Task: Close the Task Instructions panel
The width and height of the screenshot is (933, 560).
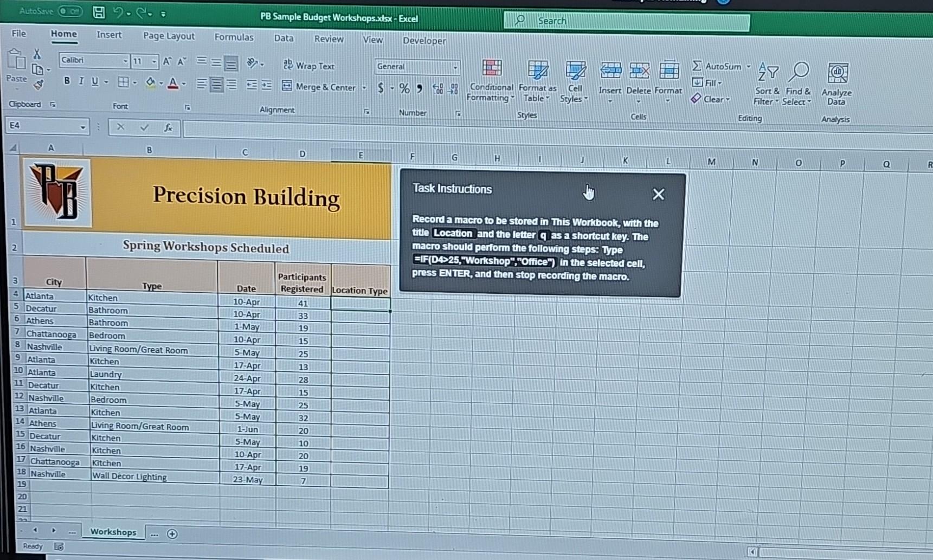Action: click(658, 194)
